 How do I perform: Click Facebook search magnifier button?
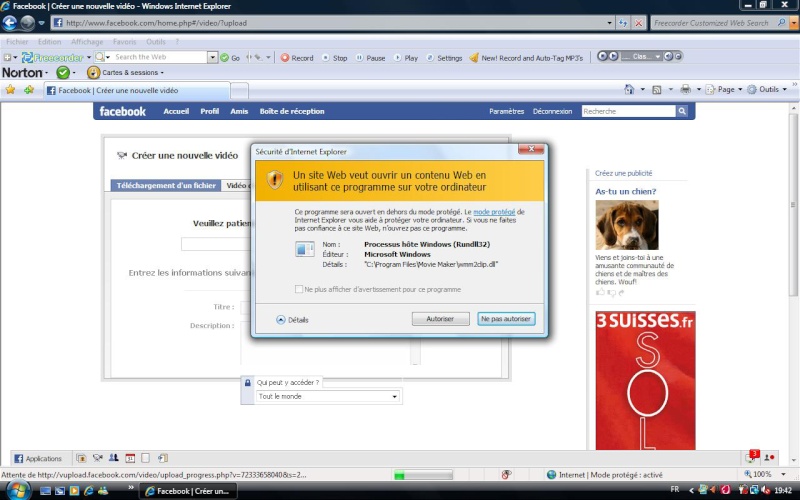(682, 111)
